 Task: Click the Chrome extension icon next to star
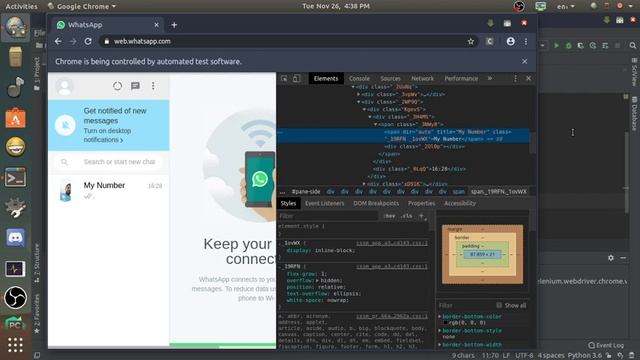click(x=489, y=41)
